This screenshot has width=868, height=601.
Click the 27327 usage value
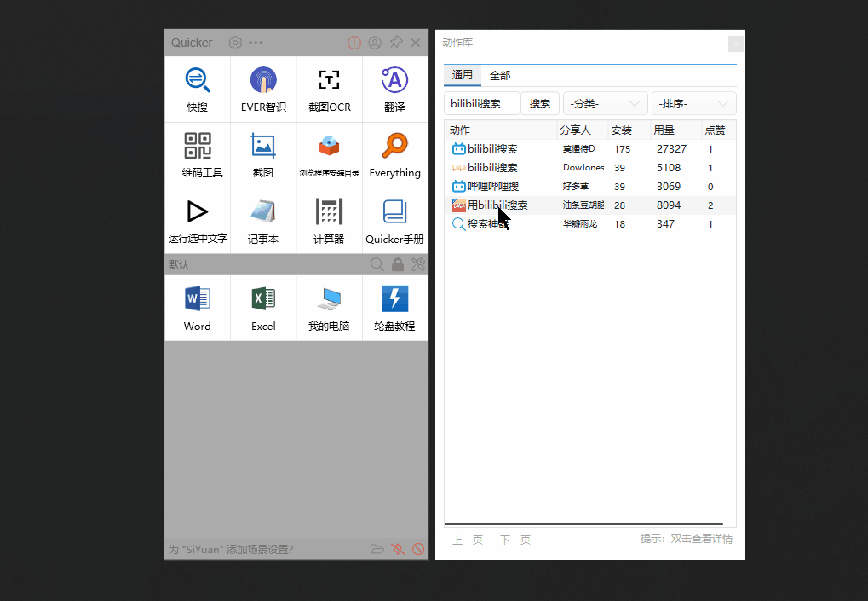tap(671, 149)
